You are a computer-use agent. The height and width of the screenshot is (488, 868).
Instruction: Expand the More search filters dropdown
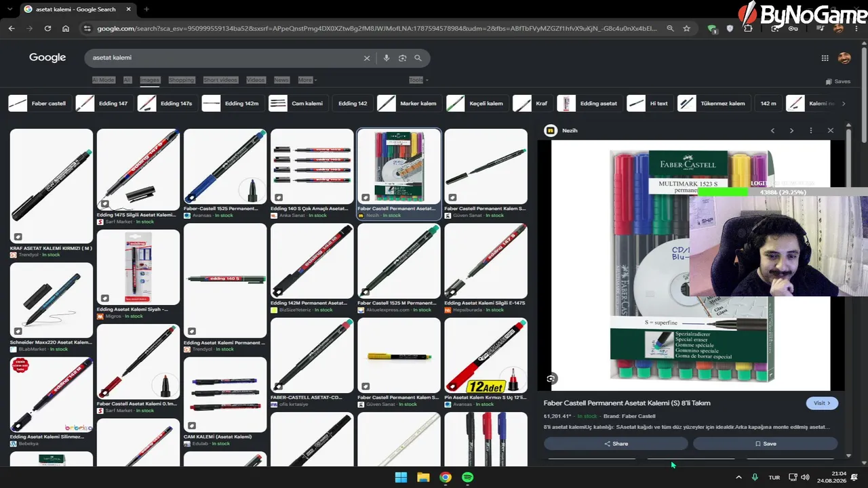click(x=308, y=80)
